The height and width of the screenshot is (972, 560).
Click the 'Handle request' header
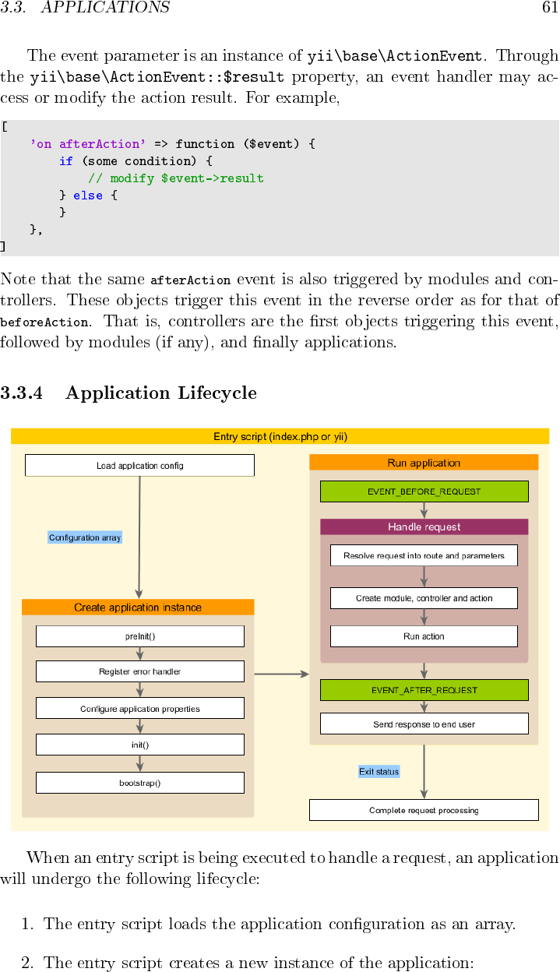pyautogui.click(x=424, y=527)
